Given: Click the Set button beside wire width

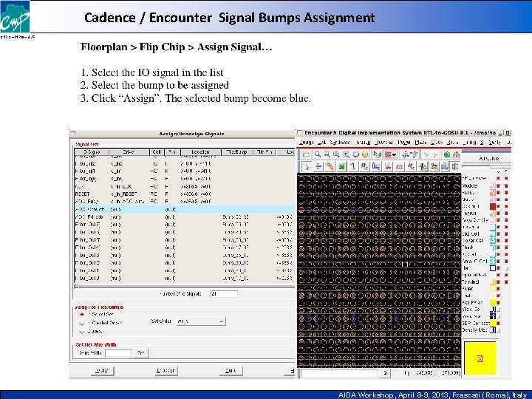Looking at the screenshot, I should click(141, 353).
